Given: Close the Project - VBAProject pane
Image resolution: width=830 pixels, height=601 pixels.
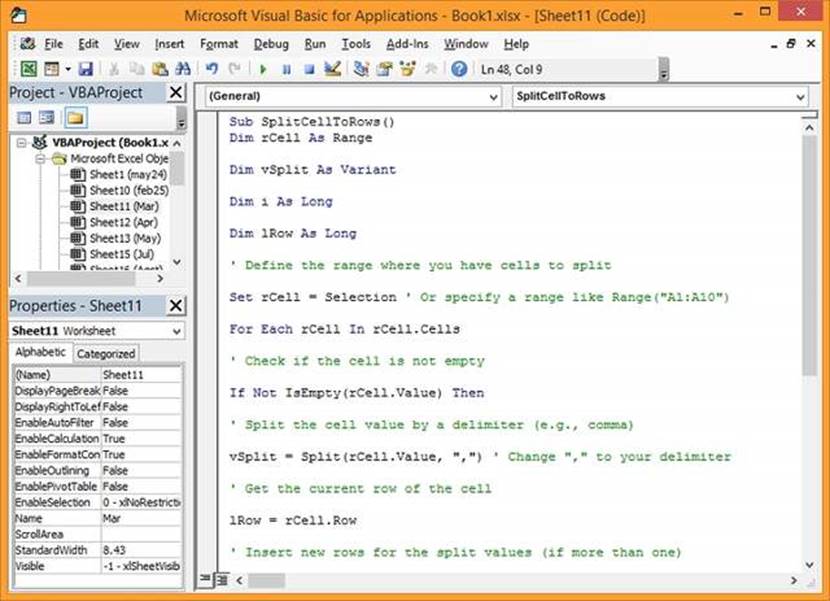Looking at the screenshot, I should pyautogui.click(x=176, y=93).
